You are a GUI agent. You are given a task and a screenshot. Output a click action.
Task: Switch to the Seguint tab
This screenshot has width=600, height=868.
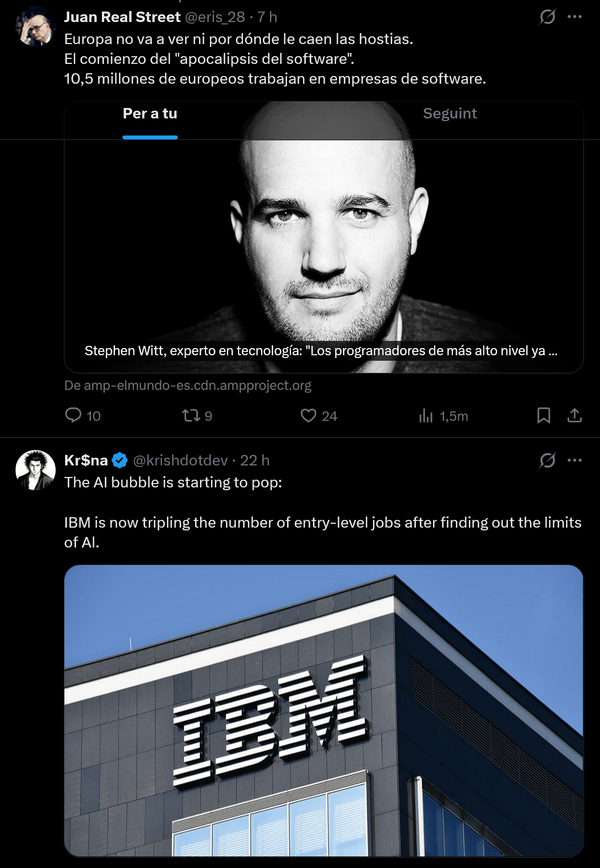[x=450, y=114]
